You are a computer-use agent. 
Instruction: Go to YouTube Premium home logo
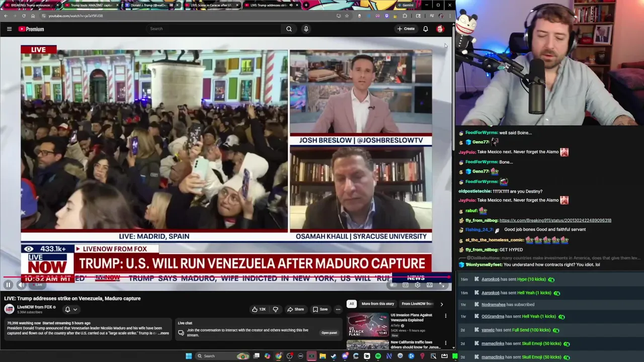point(31,29)
